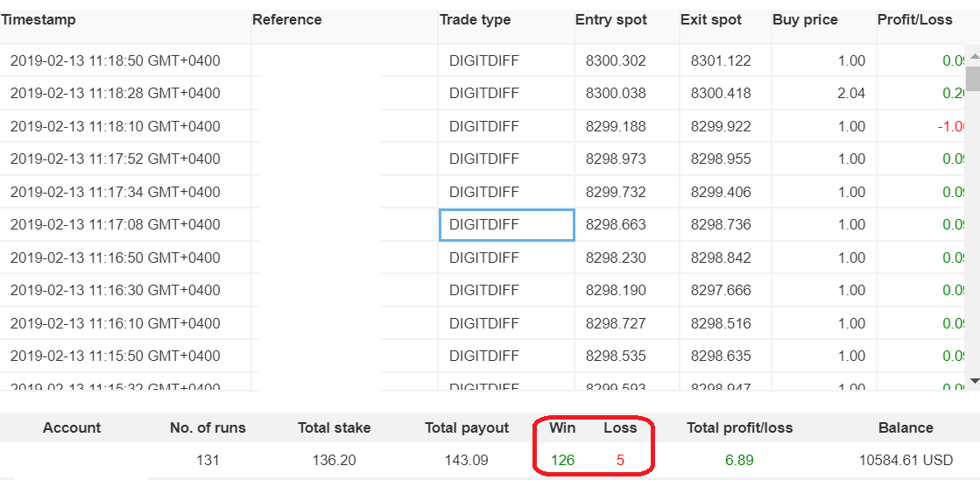The height and width of the screenshot is (480, 980).
Task: Click the vertical scrollbar thumb
Action: tap(973, 79)
